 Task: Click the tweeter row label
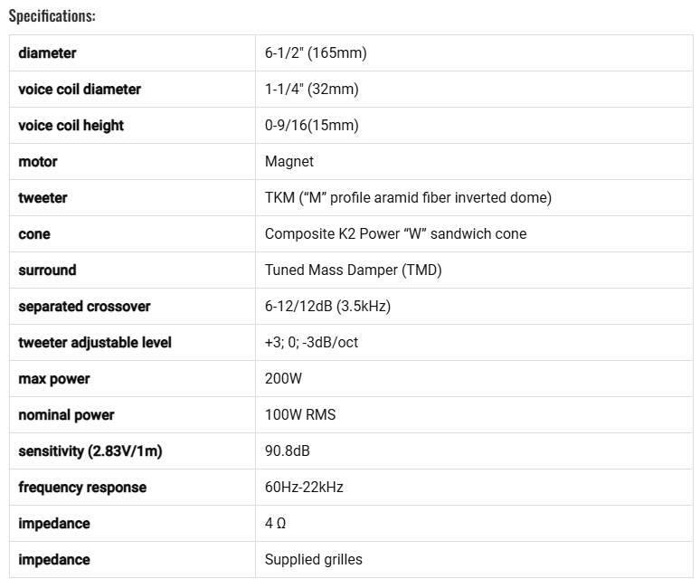(43, 198)
